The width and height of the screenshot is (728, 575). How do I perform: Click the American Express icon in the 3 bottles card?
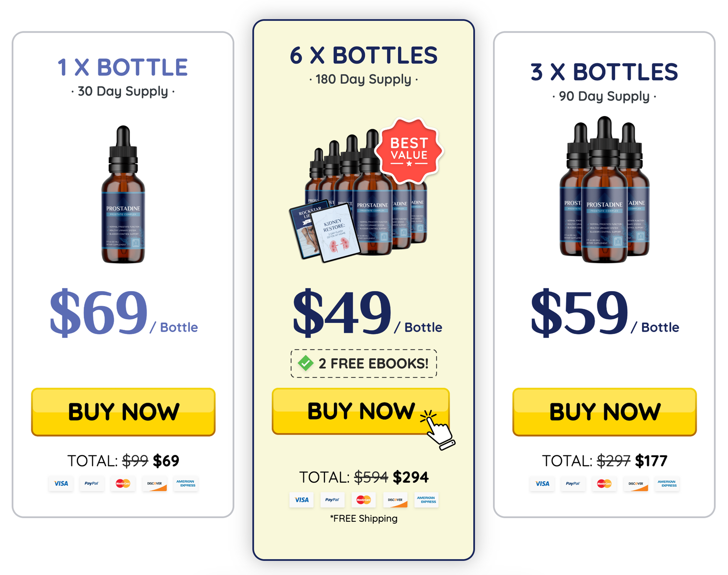667,484
